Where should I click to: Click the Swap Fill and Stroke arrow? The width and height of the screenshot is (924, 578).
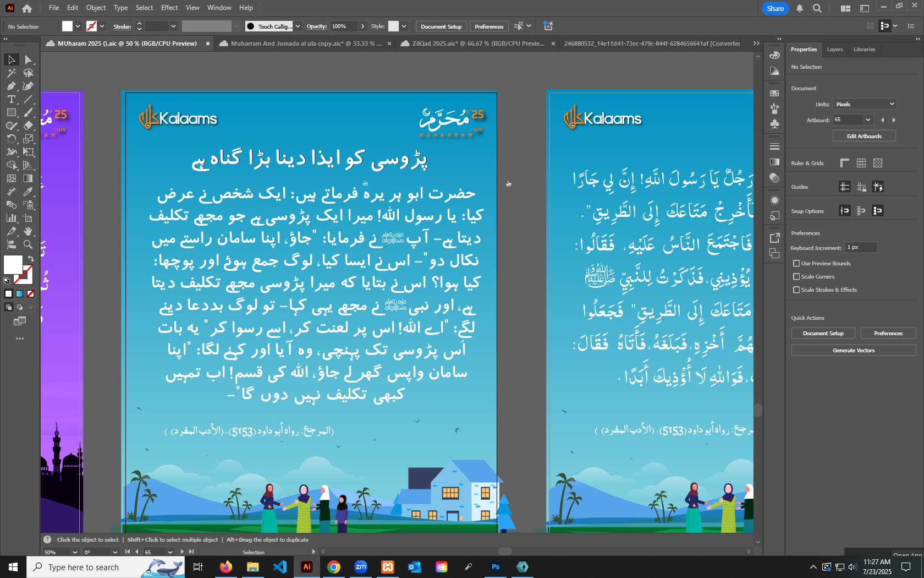(31, 258)
